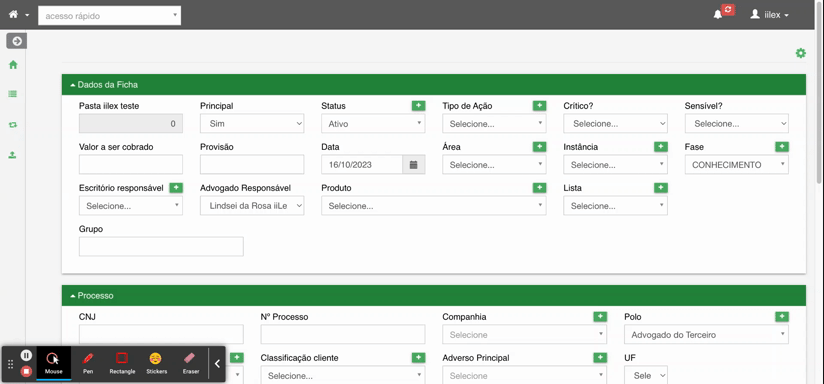Open the Principal dropdown showing Sim

pyautogui.click(x=252, y=124)
